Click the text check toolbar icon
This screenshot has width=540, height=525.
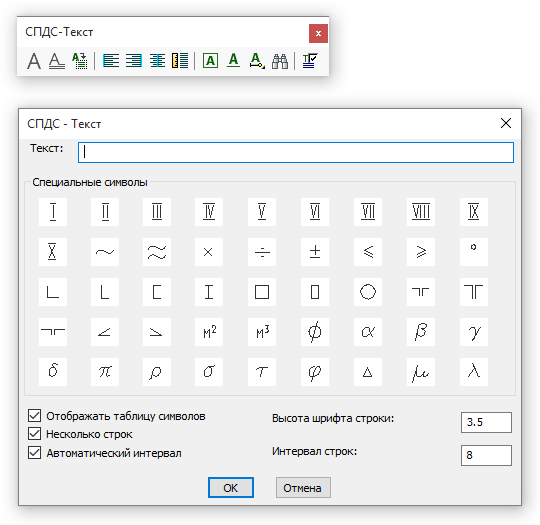coord(310,61)
